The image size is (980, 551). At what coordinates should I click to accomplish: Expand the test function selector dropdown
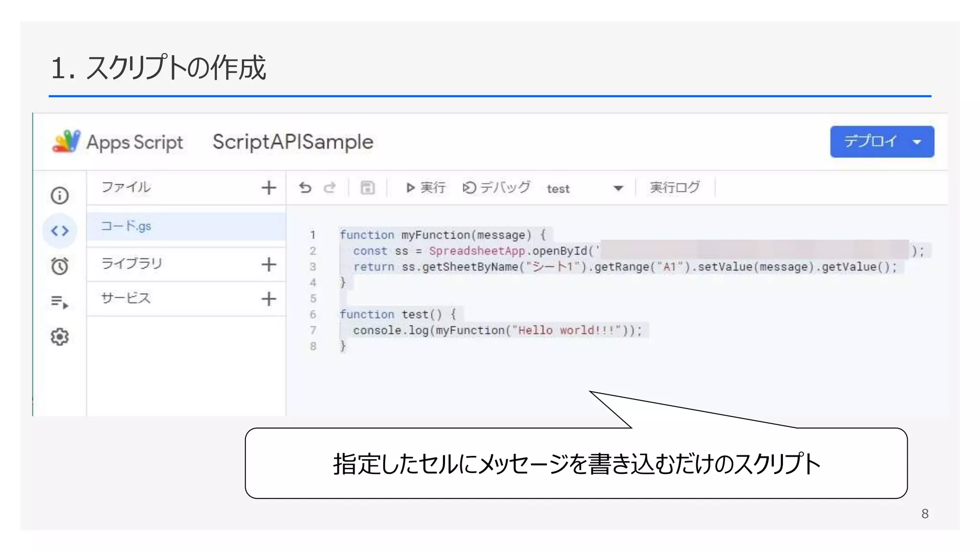(618, 188)
